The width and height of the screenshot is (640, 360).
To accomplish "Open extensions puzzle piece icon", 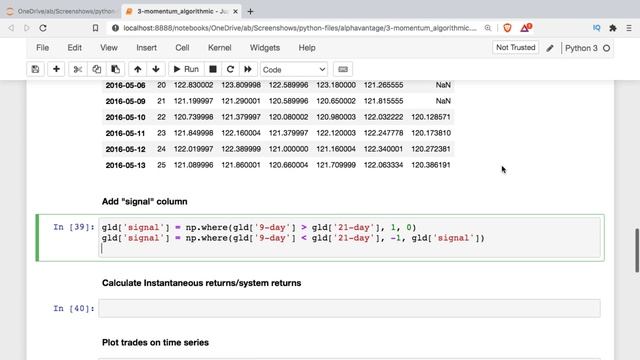I will coord(613,28).
